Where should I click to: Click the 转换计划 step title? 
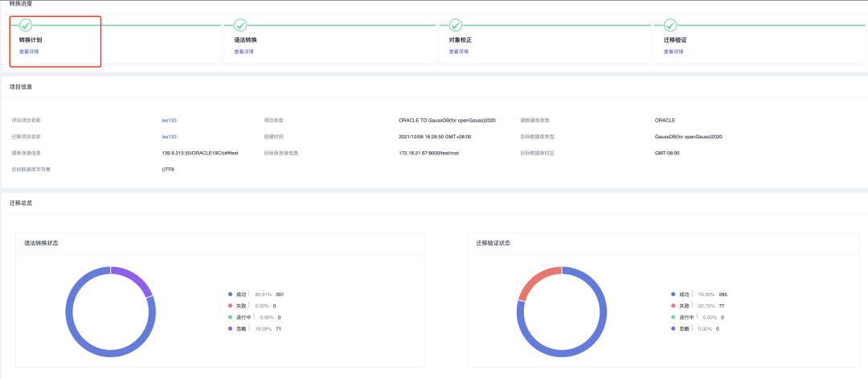click(x=30, y=40)
